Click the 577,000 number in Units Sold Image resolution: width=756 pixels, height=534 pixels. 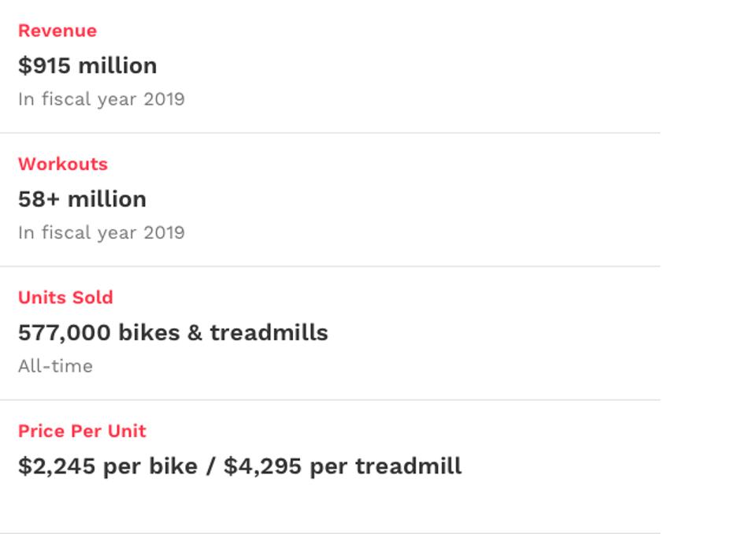pos(64,332)
